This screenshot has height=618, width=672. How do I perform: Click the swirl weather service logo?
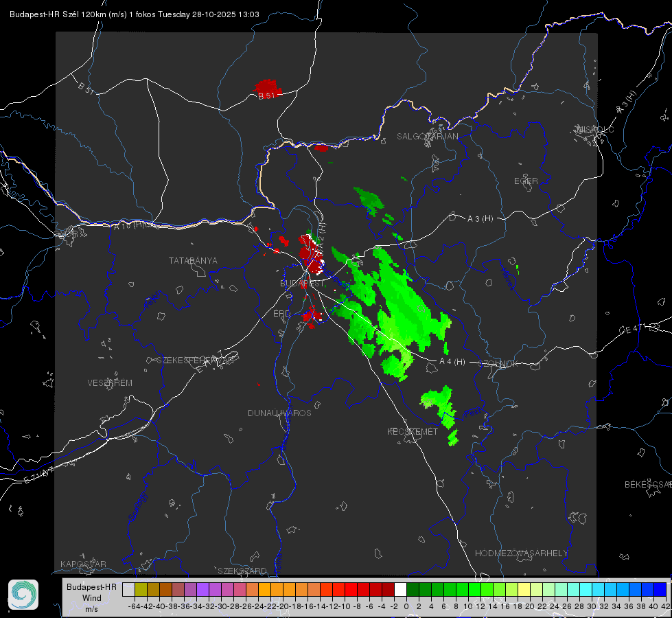(23, 595)
